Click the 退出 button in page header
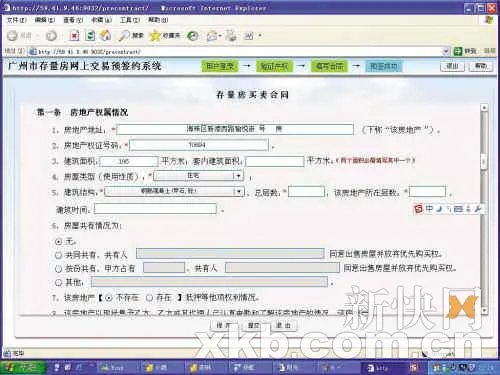500x375 pixels. pos(452,66)
